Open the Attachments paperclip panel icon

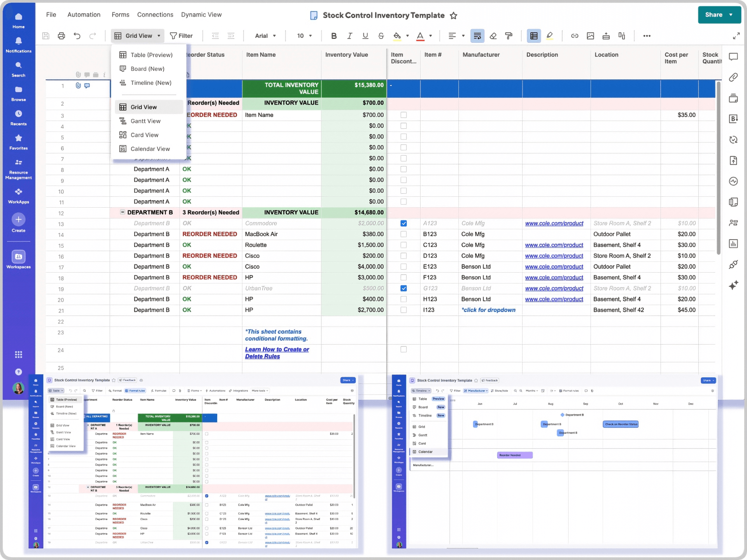point(733,77)
